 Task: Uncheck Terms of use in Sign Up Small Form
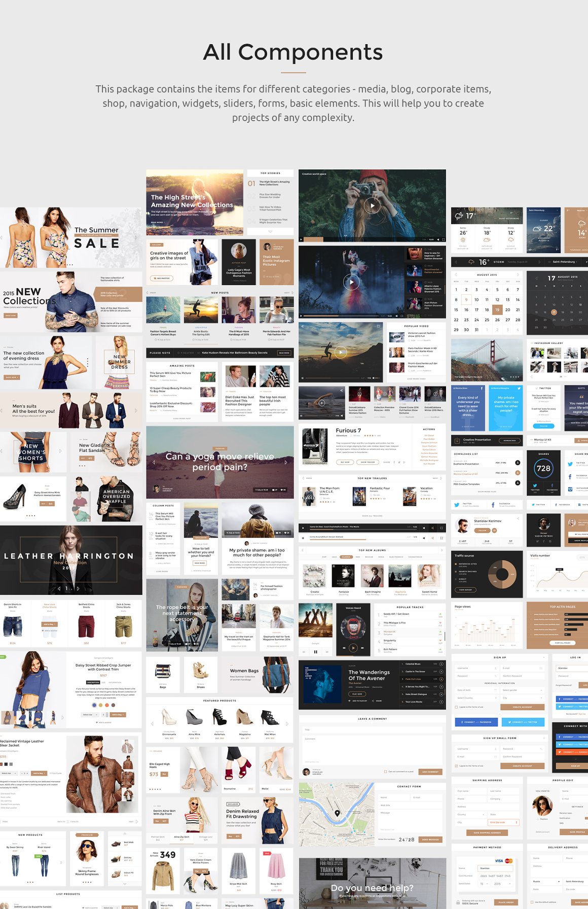(456, 766)
